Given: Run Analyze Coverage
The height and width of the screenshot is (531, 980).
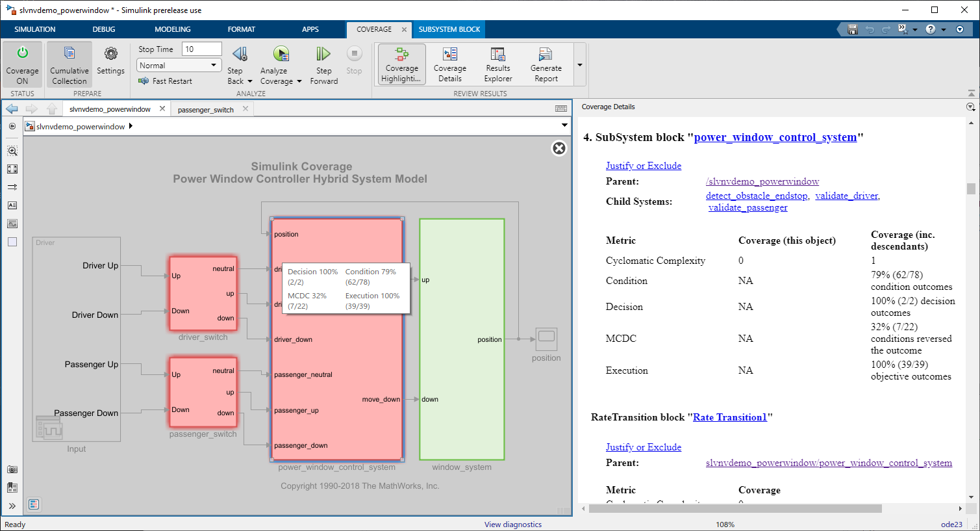Looking at the screenshot, I should (x=281, y=55).
